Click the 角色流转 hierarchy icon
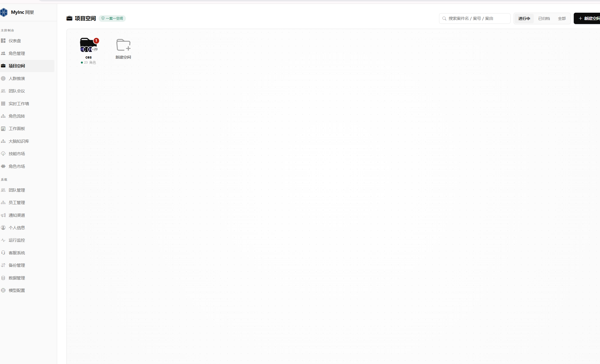 [x=3, y=116]
